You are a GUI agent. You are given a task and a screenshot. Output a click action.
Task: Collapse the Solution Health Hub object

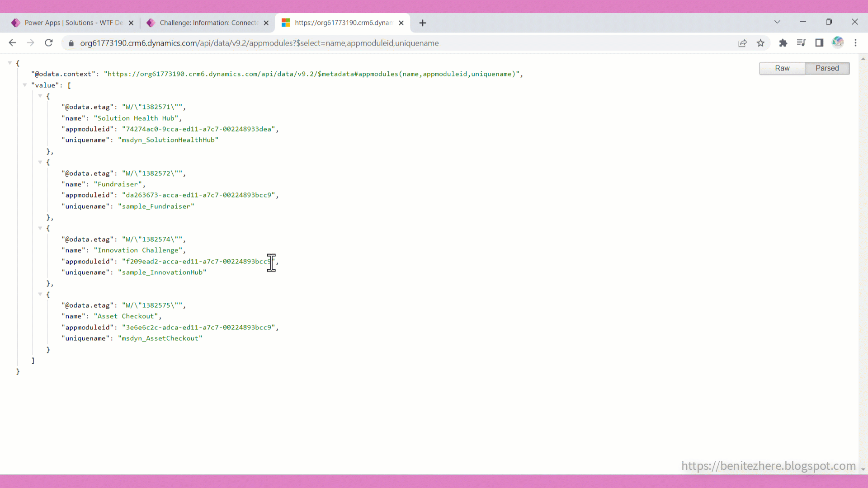click(40, 96)
